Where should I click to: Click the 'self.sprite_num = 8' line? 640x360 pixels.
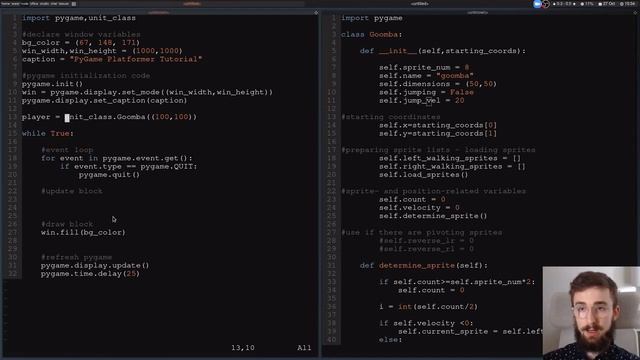(x=424, y=67)
